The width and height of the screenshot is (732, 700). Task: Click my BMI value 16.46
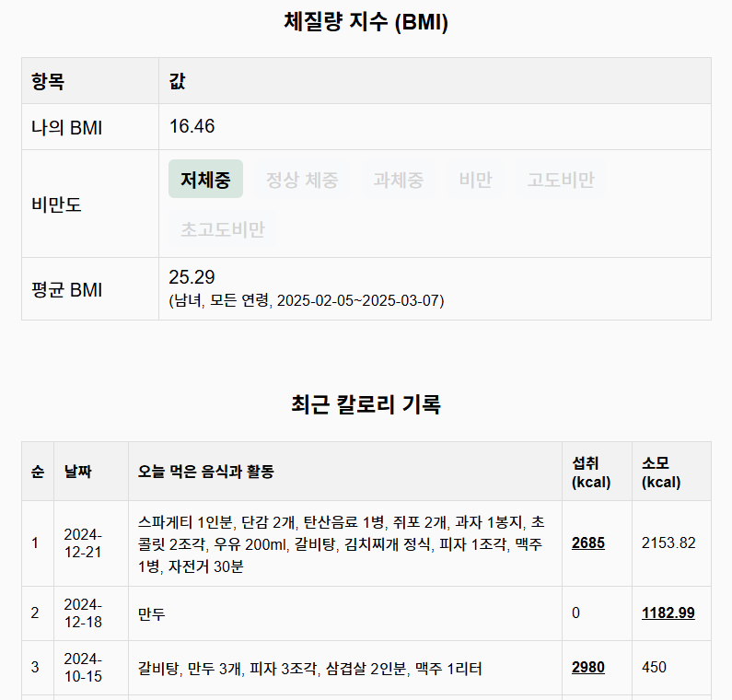click(x=192, y=126)
